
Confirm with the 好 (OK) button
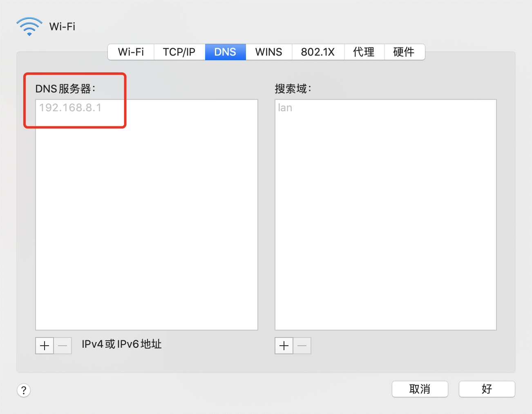tap(487, 389)
